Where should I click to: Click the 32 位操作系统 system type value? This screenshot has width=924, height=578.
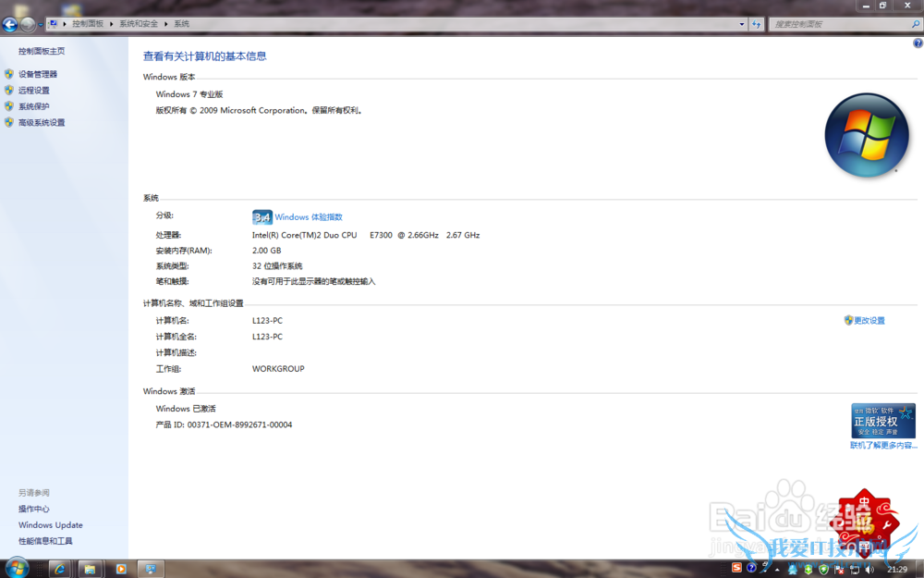(277, 266)
